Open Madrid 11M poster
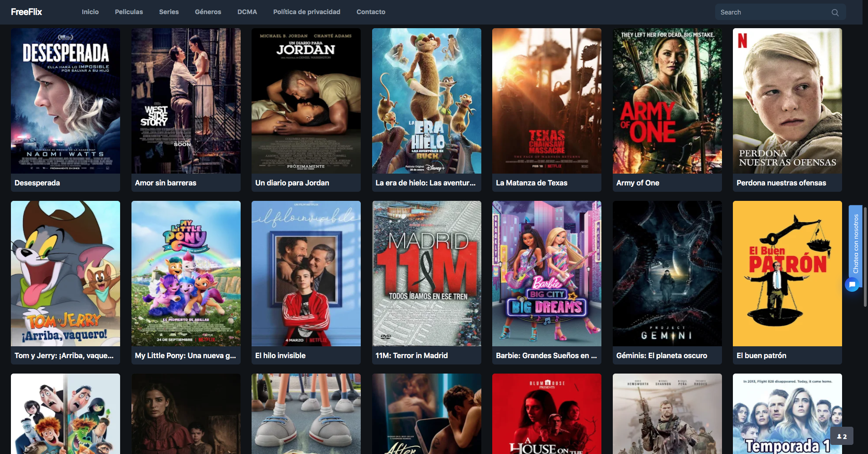The image size is (868, 454). coord(427,274)
